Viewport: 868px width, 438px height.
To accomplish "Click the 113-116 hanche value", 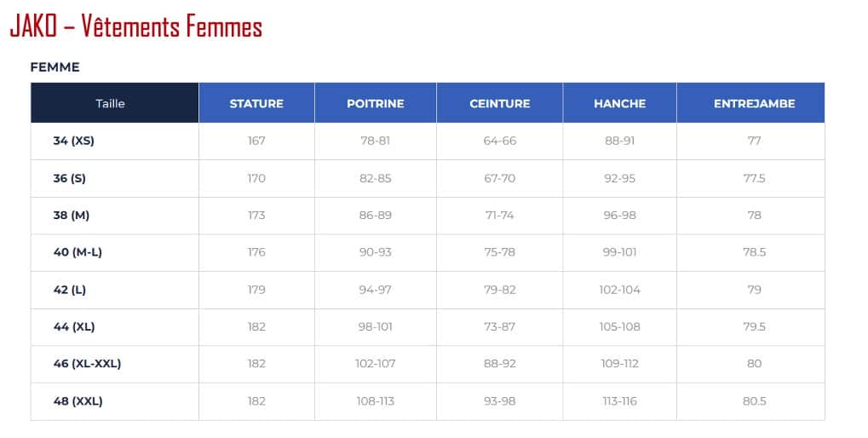I will point(620,401).
